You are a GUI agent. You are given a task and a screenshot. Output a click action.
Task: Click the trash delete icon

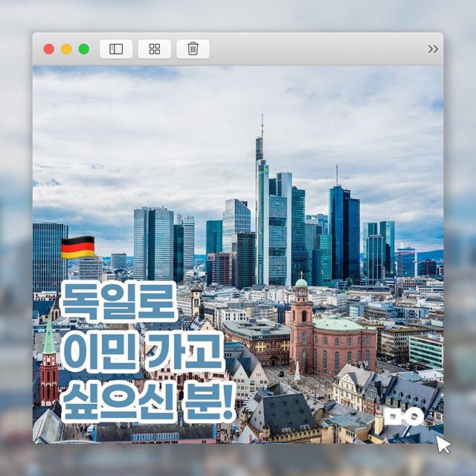[x=193, y=49]
